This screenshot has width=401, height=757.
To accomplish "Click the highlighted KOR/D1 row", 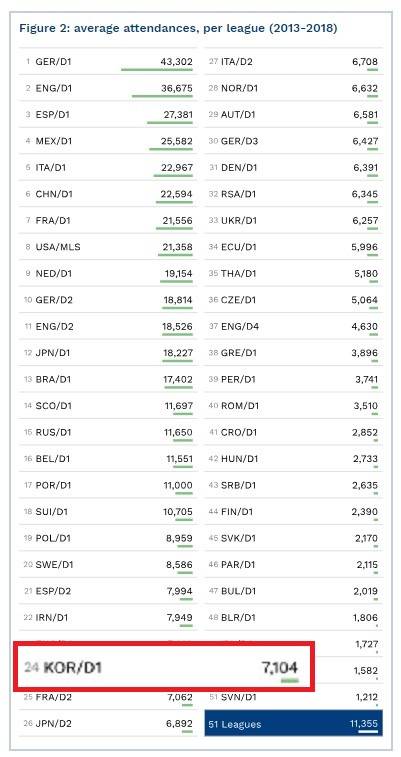I will click(164, 668).
